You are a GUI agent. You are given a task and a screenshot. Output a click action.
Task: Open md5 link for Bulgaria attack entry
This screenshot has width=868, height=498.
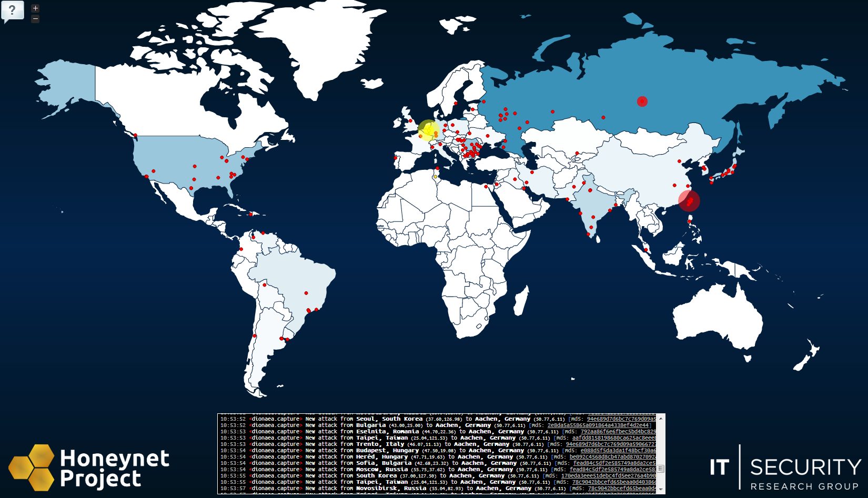599,425
